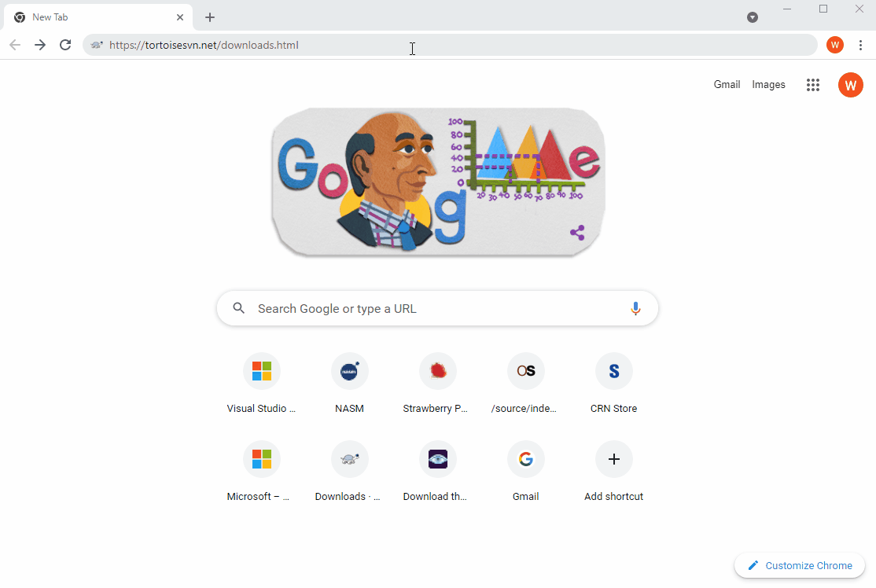Select the New Tab tab
Viewport: 876px width, 588px height.
tap(94, 17)
